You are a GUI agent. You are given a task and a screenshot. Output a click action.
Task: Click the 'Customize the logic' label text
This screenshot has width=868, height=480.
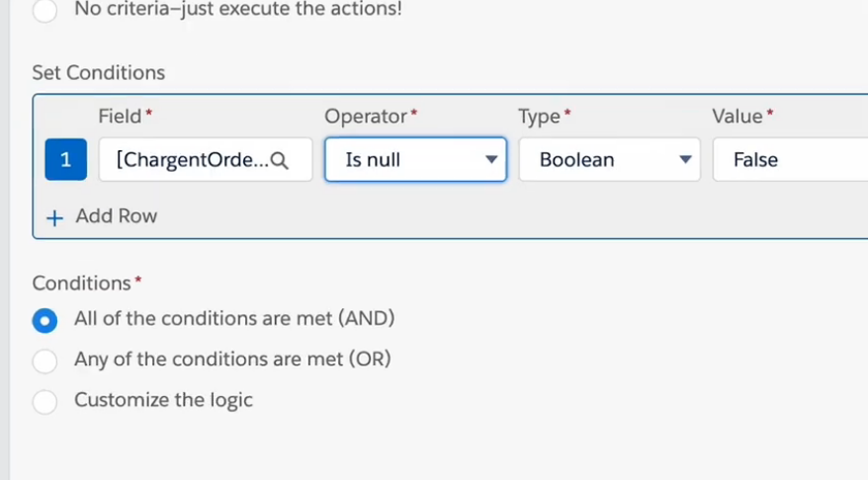163,400
